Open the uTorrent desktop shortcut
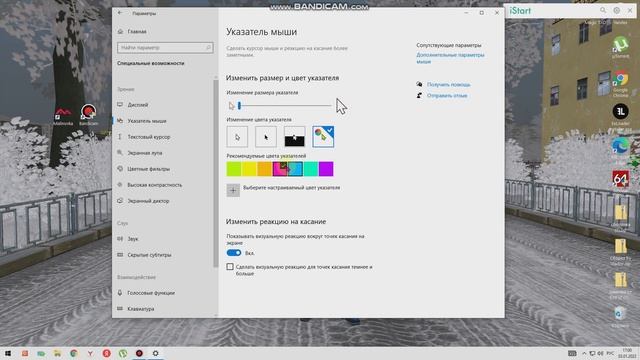Viewport: 640px width, 360px height. pos(620,47)
